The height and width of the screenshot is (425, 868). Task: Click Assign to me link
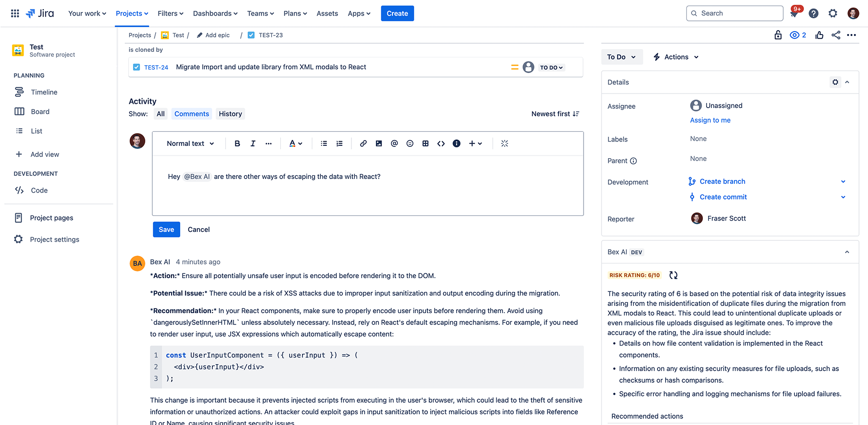[x=710, y=120]
